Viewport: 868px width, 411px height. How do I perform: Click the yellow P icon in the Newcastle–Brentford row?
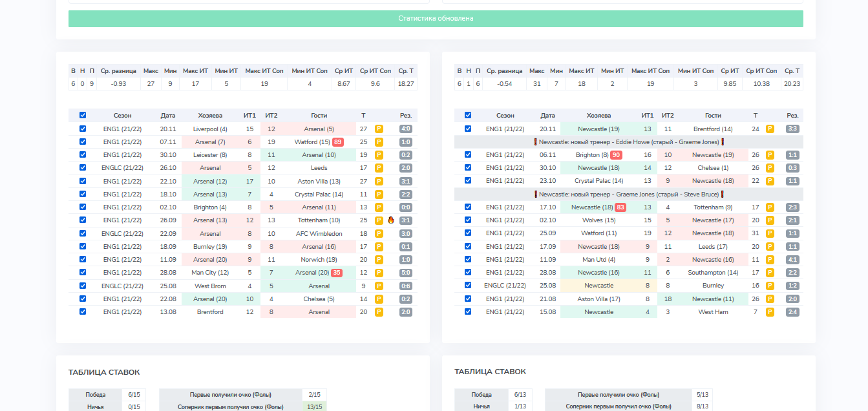[x=770, y=129]
